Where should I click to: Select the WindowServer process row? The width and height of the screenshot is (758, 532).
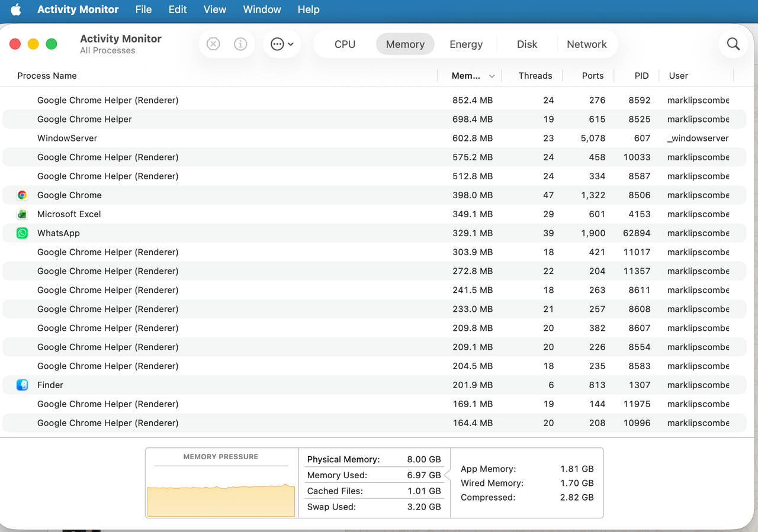374,138
